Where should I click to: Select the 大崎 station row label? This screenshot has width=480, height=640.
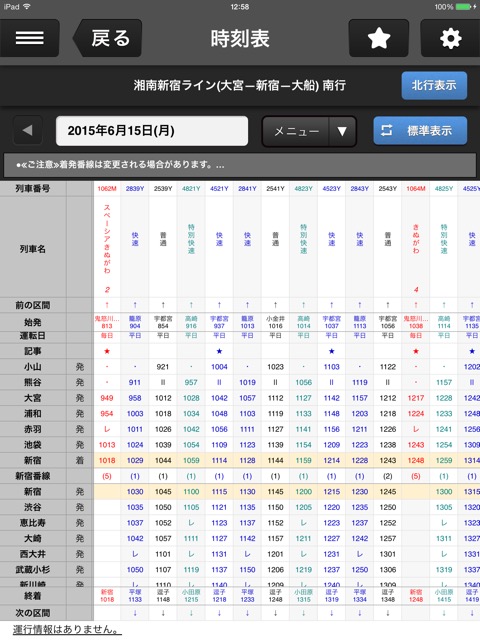(33, 538)
